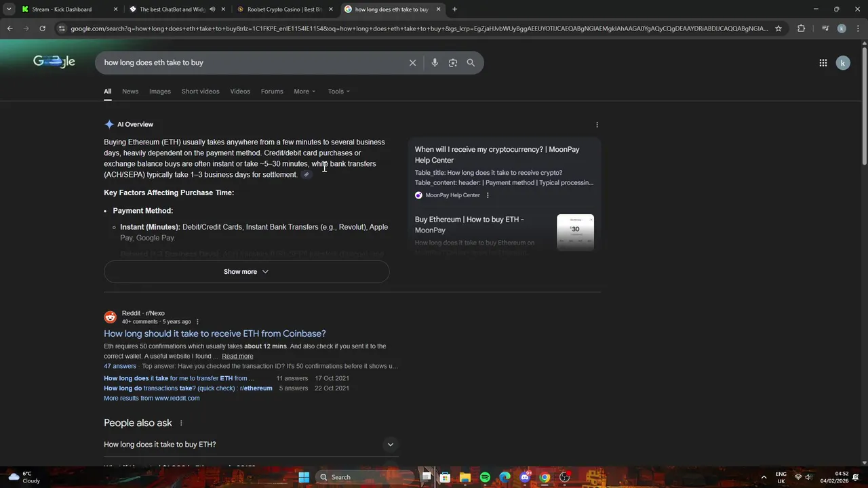
Task: Open the 47 answers link
Action: (x=120, y=366)
